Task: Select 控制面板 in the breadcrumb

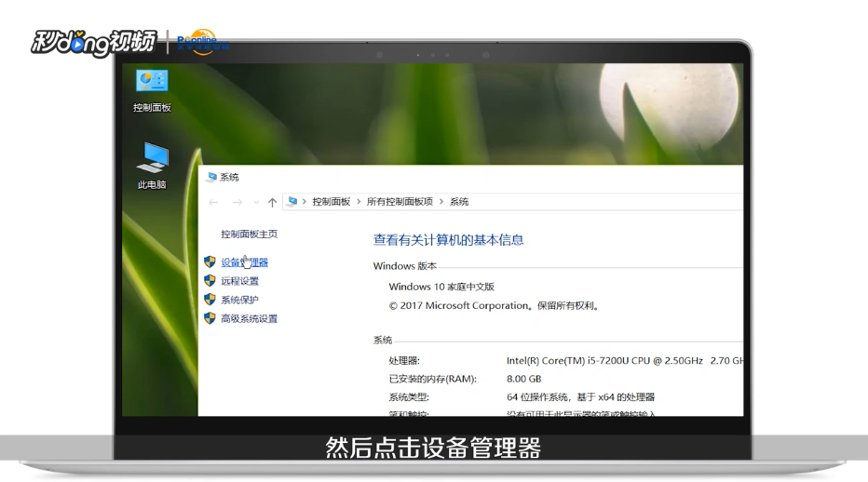Action: [331, 201]
